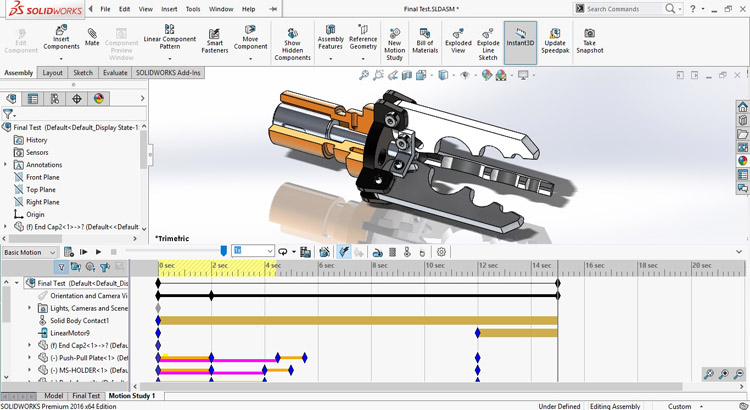Open Basic Motion study type dropdown
Screen dimensions: 750x410
[x=30, y=252]
